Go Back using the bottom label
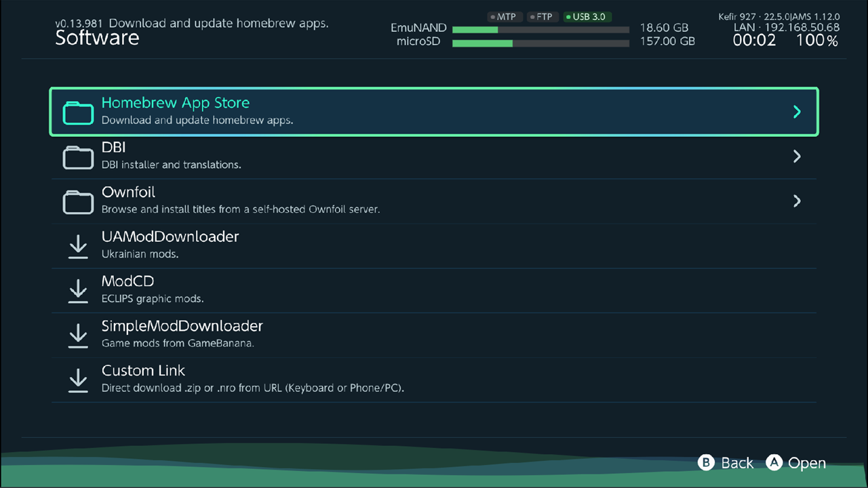 (737, 463)
